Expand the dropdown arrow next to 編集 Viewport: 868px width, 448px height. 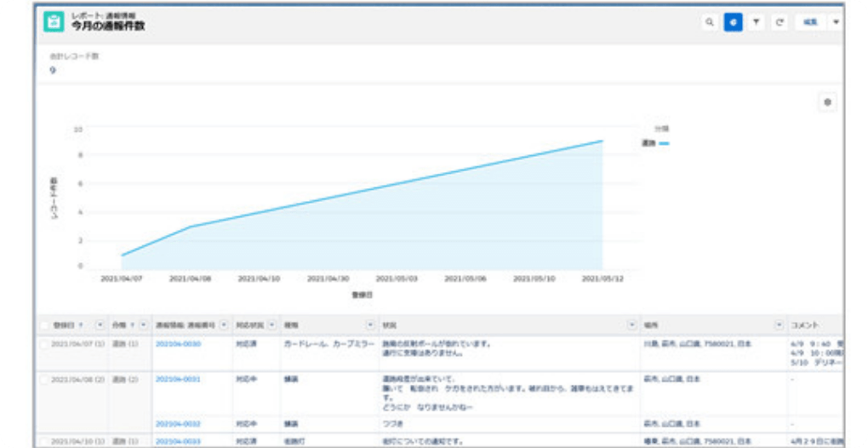click(x=836, y=23)
